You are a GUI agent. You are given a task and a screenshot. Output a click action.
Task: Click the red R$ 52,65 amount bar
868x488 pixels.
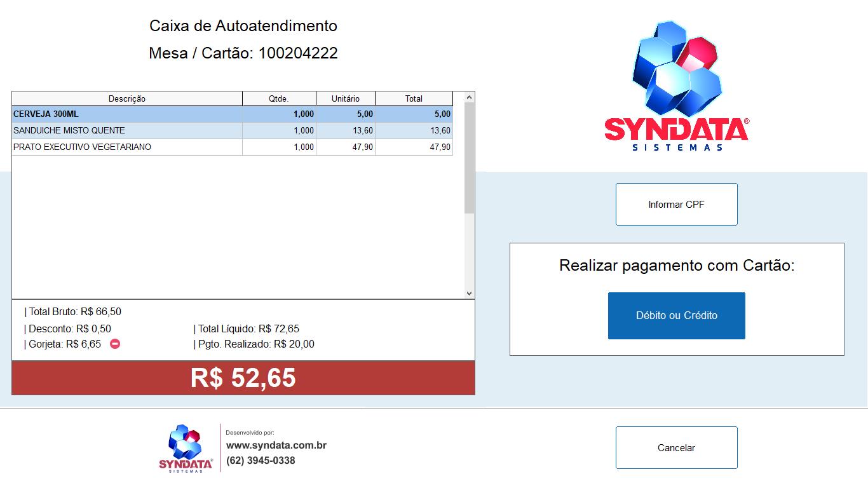(x=243, y=377)
